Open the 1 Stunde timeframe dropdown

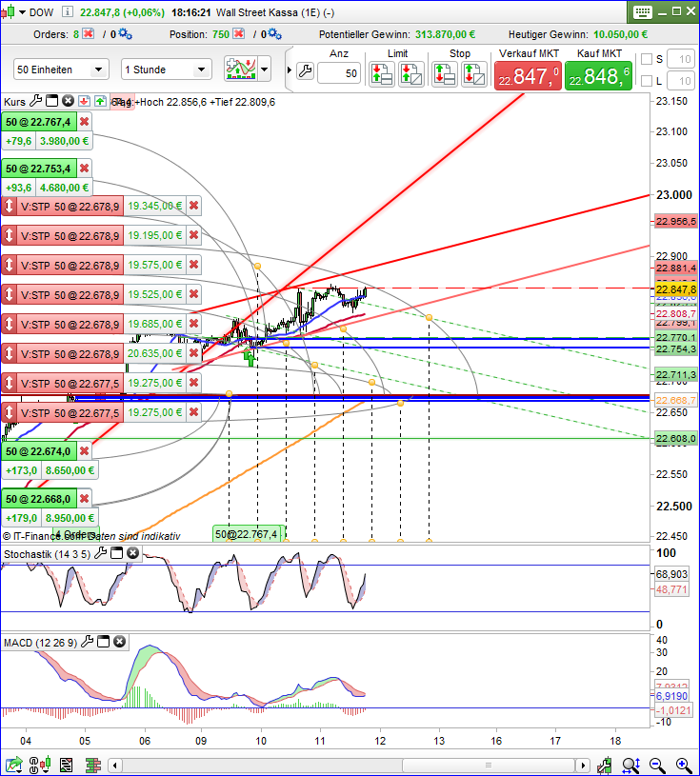167,70
